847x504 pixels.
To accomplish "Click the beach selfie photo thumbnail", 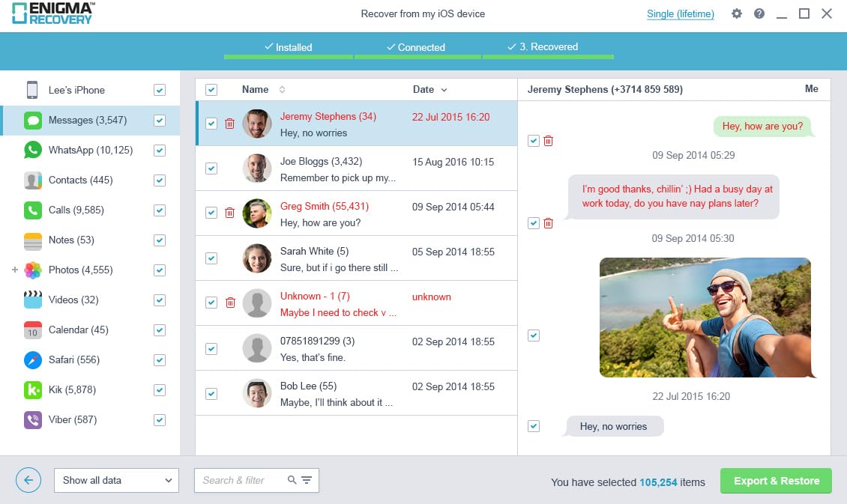I will (x=705, y=318).
